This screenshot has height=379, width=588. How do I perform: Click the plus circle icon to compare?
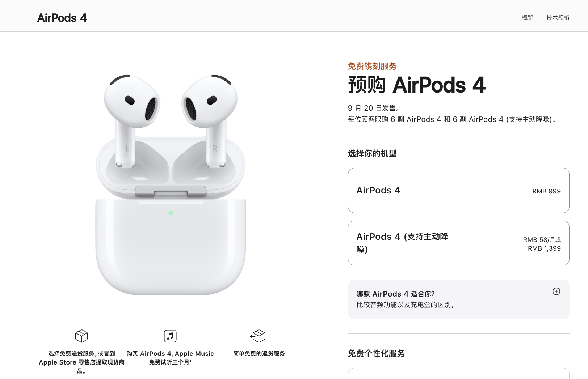(x=556, y=291)
